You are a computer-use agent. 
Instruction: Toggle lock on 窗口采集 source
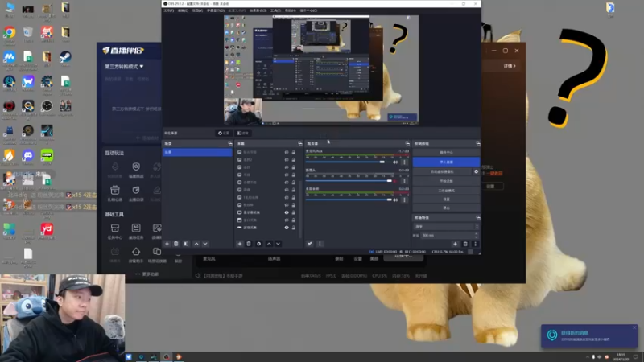point(293,220)
